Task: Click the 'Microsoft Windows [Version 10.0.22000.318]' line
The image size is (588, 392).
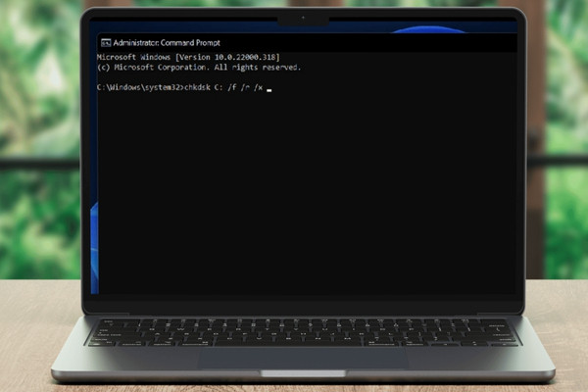Action: [188, 57]
